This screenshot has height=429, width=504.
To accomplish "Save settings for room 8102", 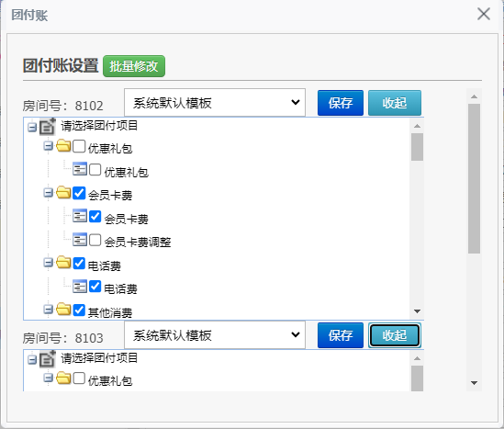I will [x=341, y=103].
